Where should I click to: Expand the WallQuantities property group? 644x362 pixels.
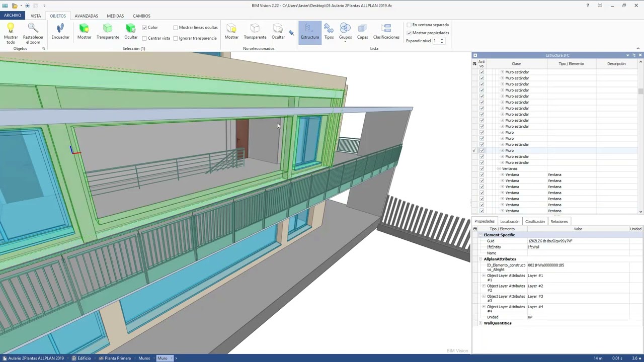(480, 323)
